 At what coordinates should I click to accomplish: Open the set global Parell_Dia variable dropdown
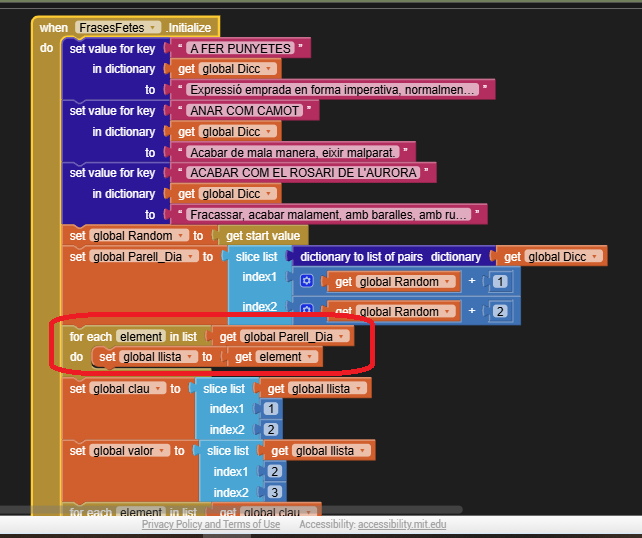191,257
